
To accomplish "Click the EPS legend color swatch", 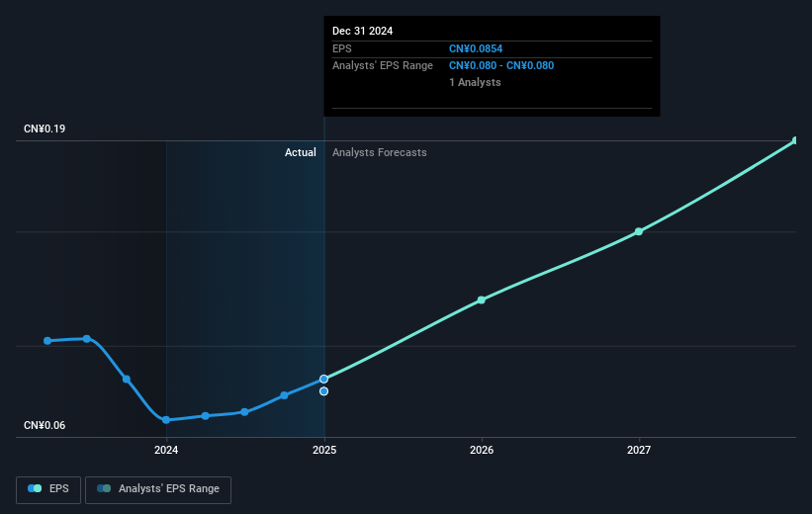I will (x=35, y=488).
